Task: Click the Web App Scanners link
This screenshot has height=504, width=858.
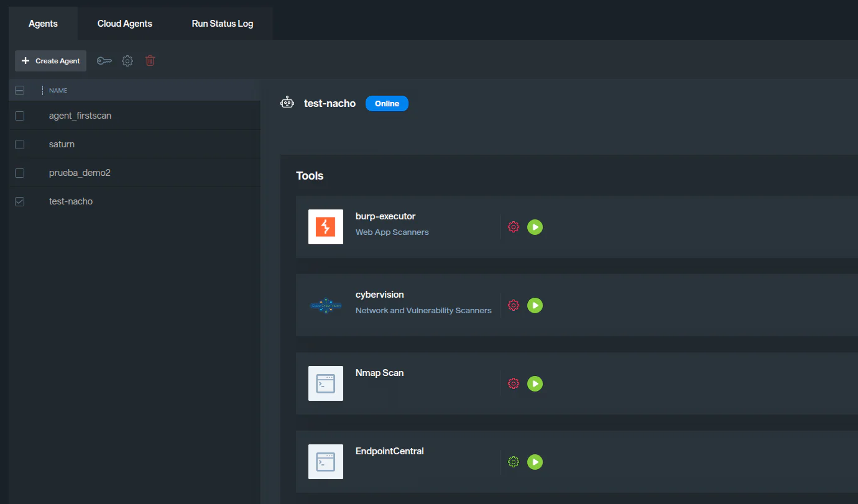Action: (x=392, y=232)
